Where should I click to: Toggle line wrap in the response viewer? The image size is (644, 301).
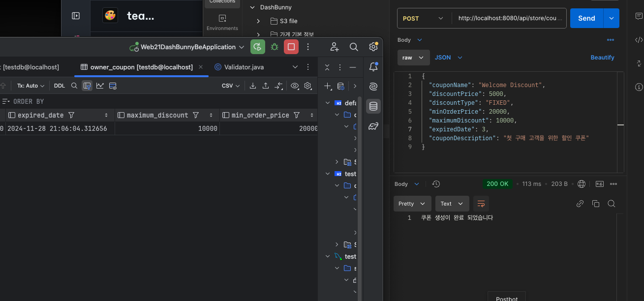point(481,204)
